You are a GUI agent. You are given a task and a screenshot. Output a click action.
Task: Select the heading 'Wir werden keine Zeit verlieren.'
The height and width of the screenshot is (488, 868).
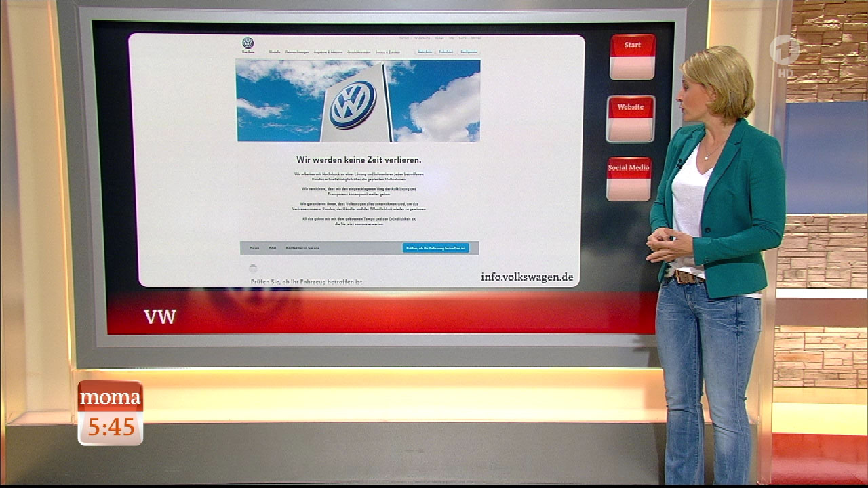tap(359, 160)
